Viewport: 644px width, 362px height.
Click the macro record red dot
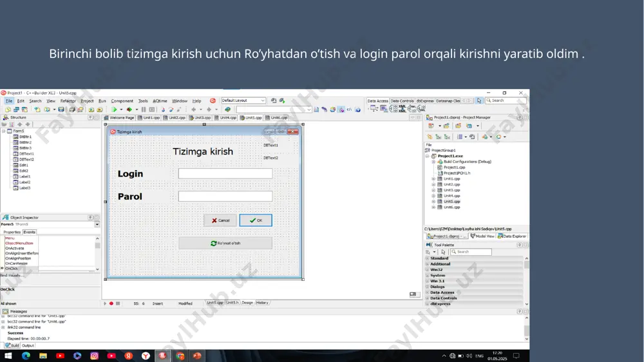pos(111,303)
